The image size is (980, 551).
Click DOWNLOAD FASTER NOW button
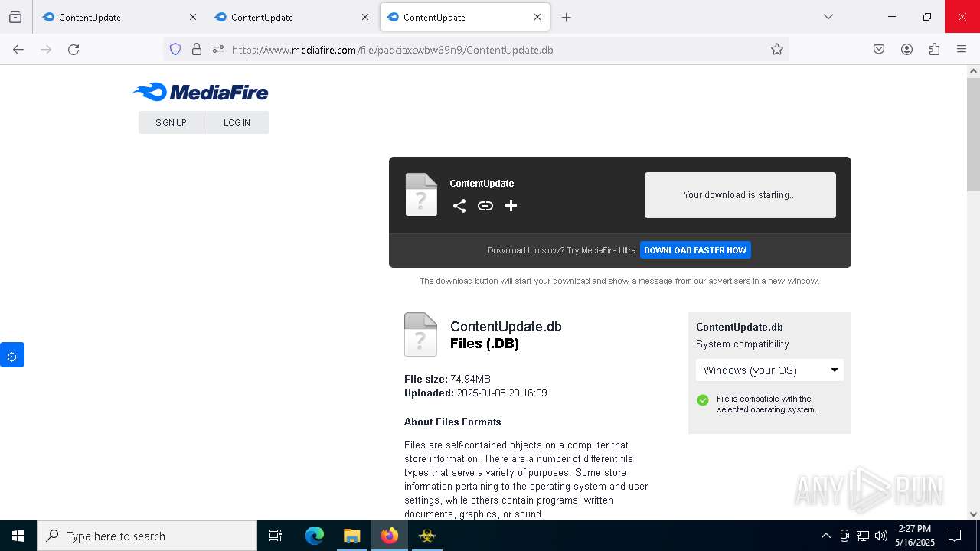695,250
